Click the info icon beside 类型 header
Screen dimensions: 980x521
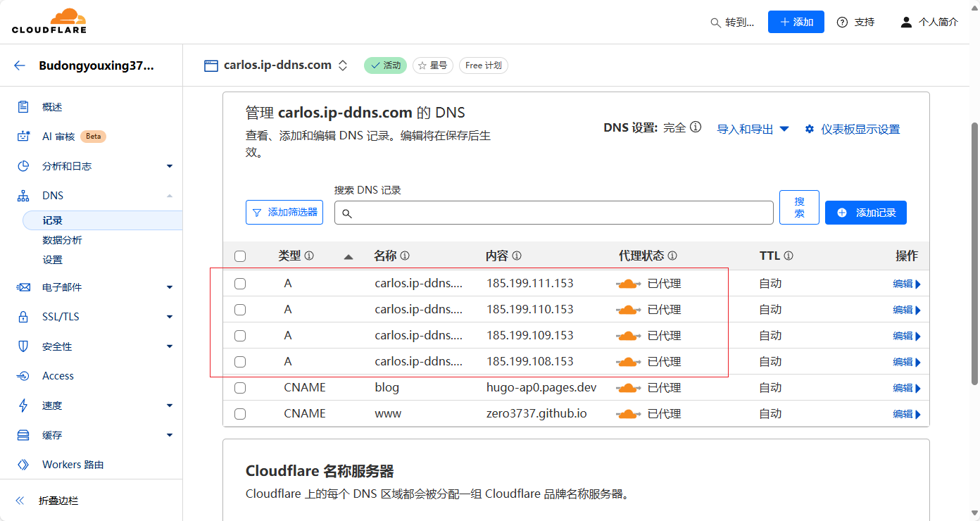(x=309, y=256)
